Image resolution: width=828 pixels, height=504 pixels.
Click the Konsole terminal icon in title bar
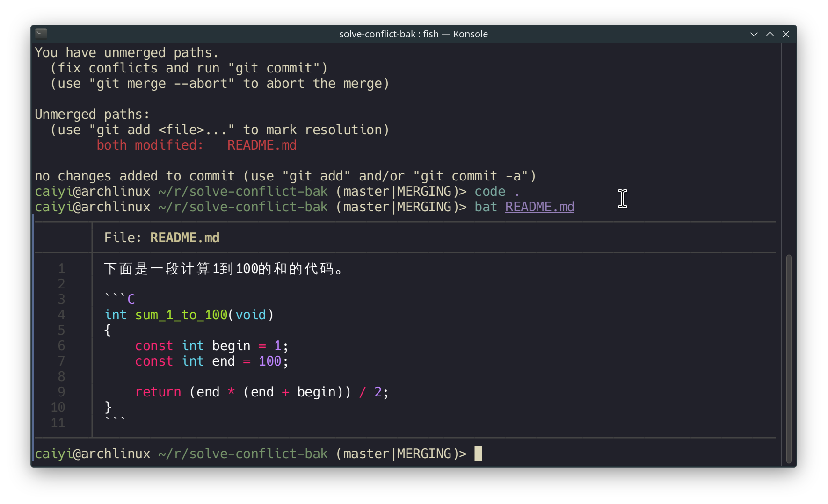pyautogui.click(x=41, y=33)
